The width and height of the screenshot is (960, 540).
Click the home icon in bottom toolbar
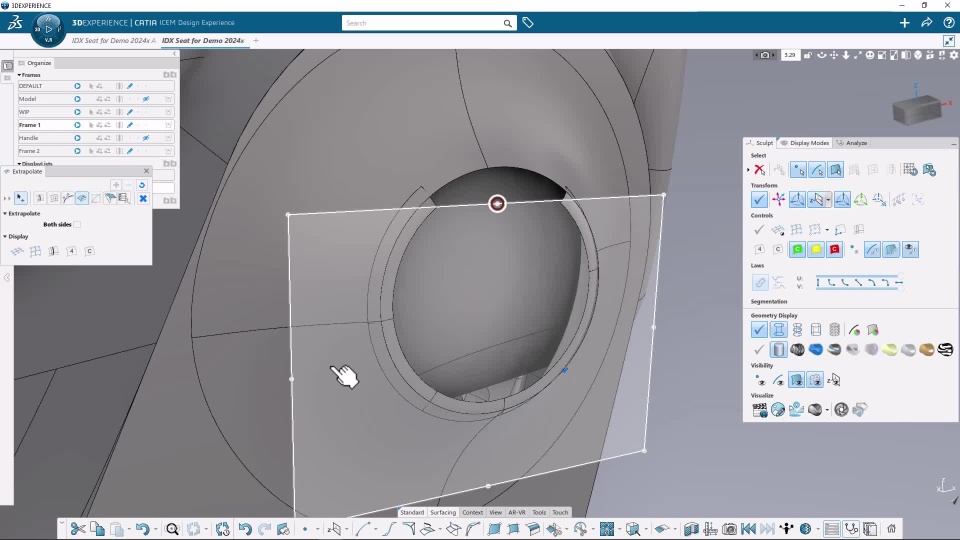891,529
